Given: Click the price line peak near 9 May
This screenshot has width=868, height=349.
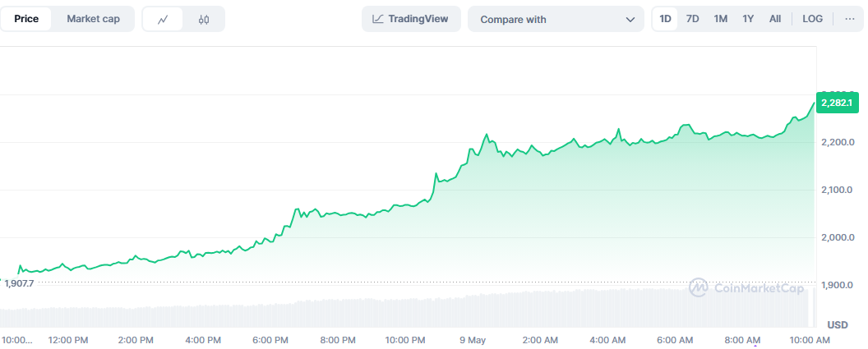Looking at the screenshot, I should [486, 133].
